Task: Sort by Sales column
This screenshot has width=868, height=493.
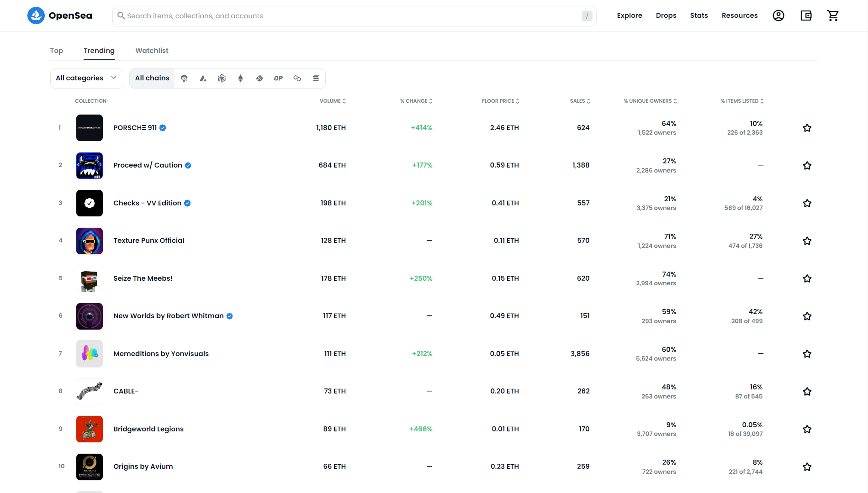Action: click(580, 101)
